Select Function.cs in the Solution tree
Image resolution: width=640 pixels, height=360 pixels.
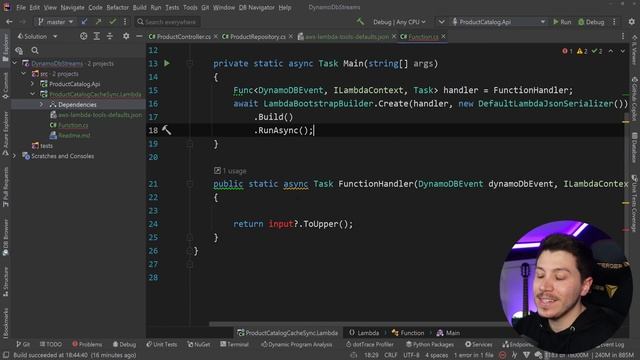click(73, 125)
